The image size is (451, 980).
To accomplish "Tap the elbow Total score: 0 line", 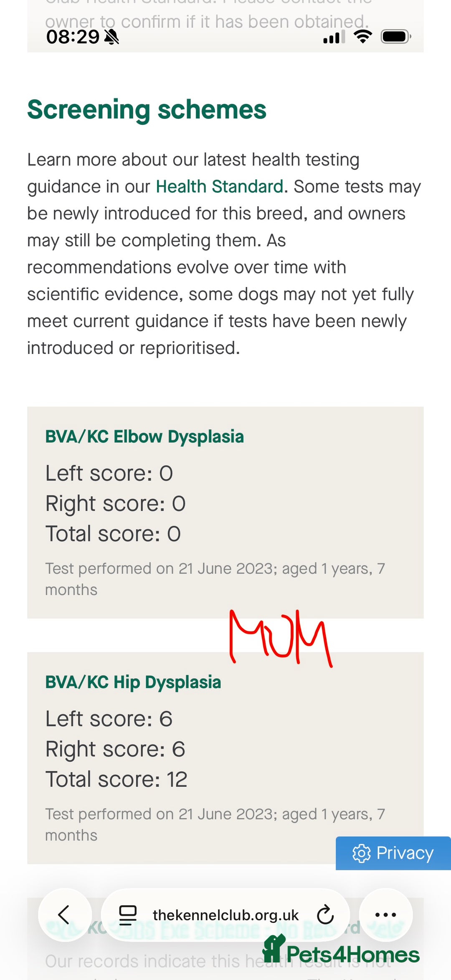I will [x=113, y=534].
